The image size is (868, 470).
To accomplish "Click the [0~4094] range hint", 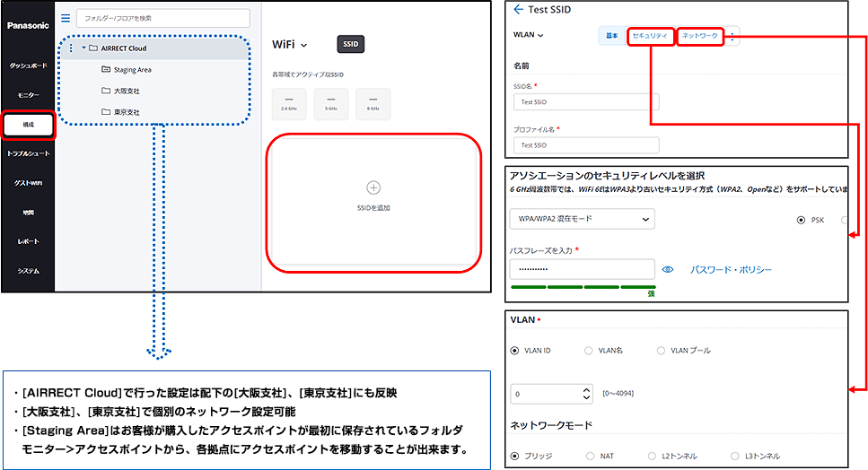I will [618, 394].
